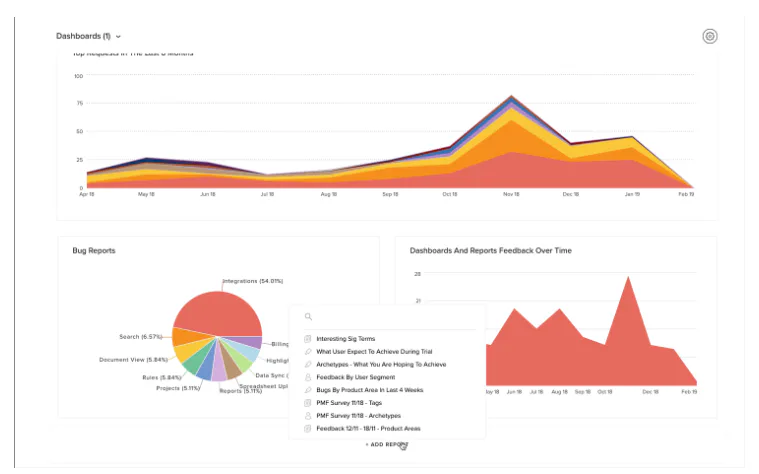Open the Bug Reports chart title
759x474 pixels.
[x=94, y=251]
